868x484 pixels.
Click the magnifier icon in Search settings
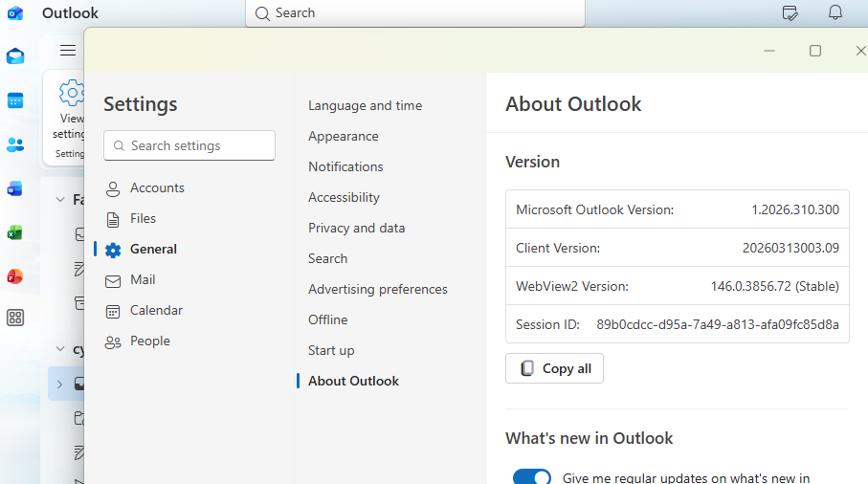pos(119,145)
